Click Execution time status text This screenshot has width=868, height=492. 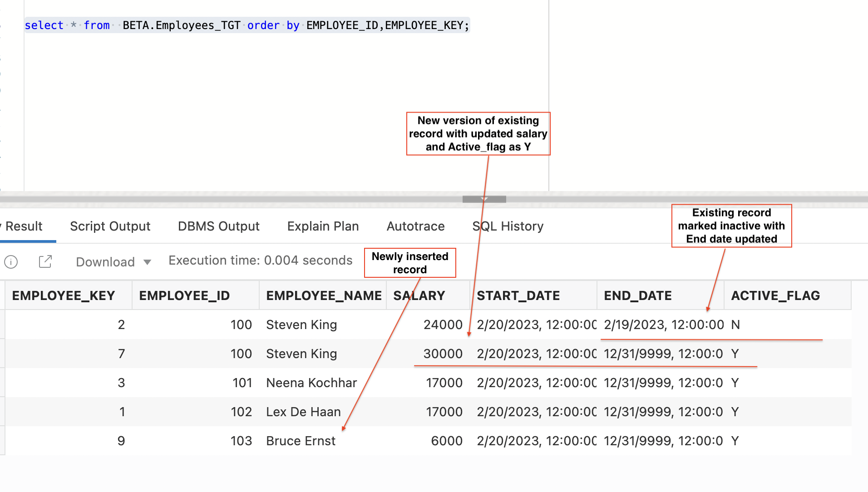tap(260, 260)
